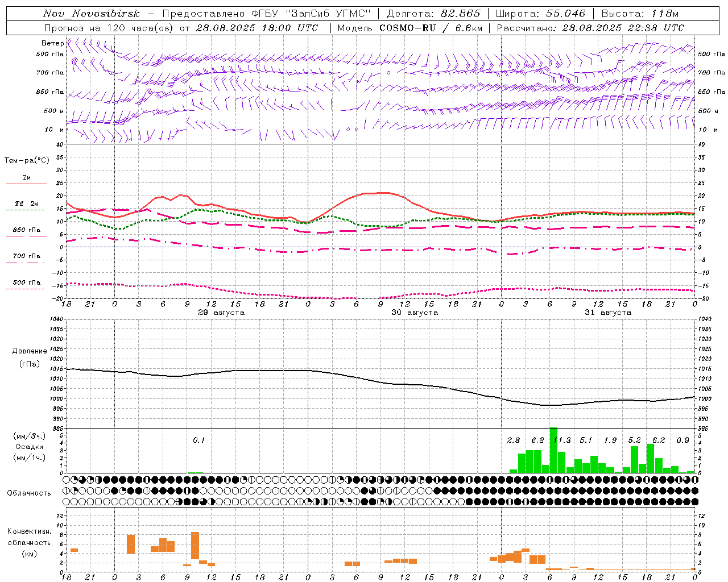Click the red 2м temperature legend line
The width and height of the screenshot is (728, 582).
pyautogui.click(x=26, y=184)
